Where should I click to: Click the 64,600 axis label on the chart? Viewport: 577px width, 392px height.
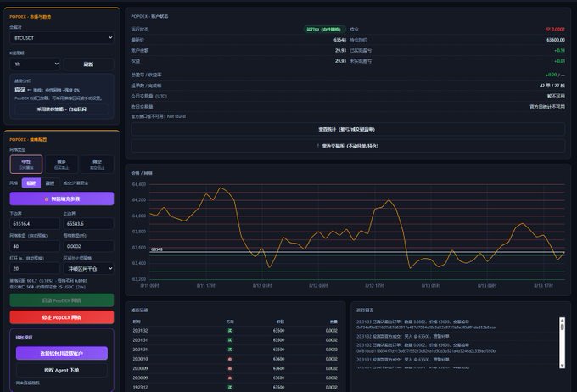(138, 184)
